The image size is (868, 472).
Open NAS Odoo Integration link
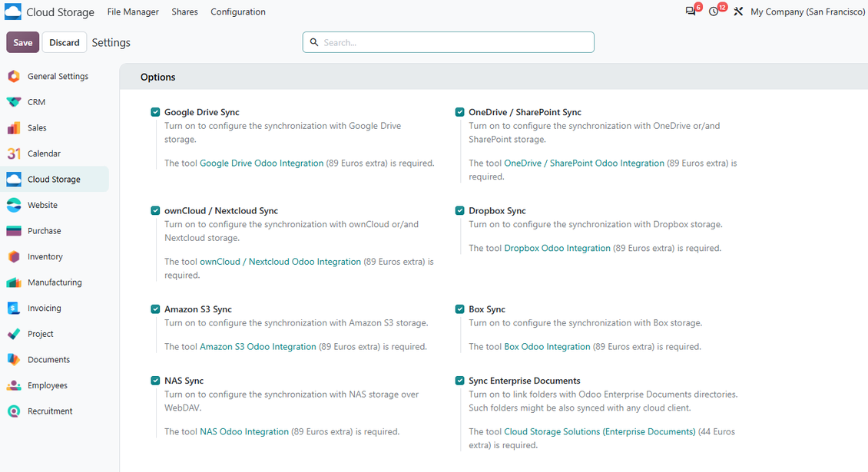244,432
